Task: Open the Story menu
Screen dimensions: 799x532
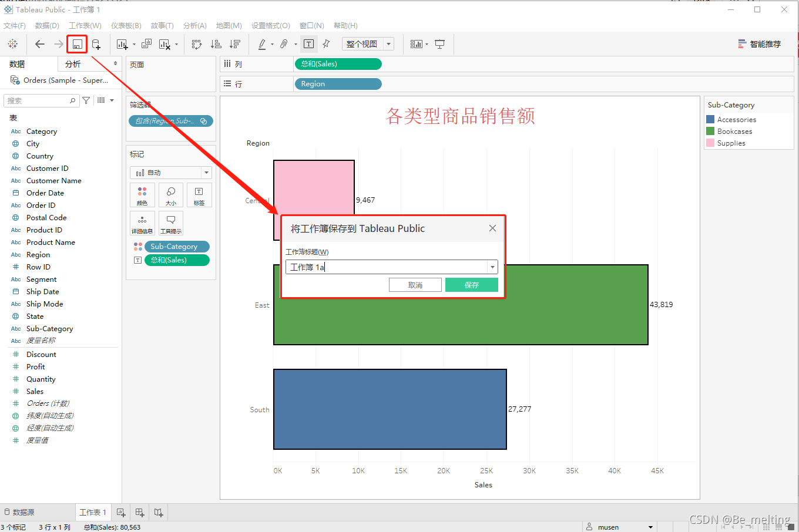Action: pyautogui.click(x=162, y=26)
